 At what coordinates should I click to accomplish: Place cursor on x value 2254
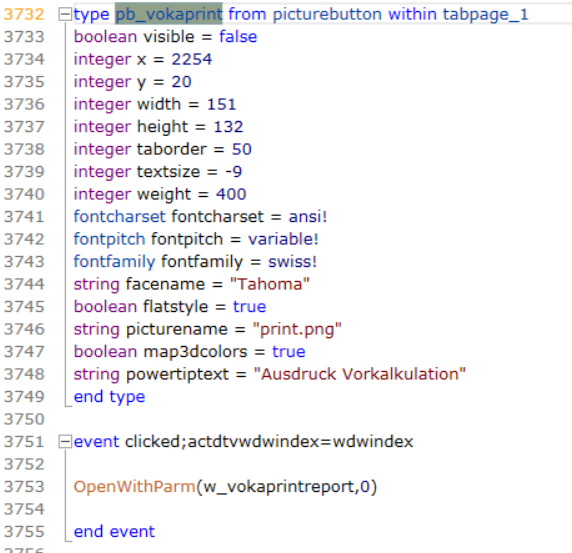192,59
